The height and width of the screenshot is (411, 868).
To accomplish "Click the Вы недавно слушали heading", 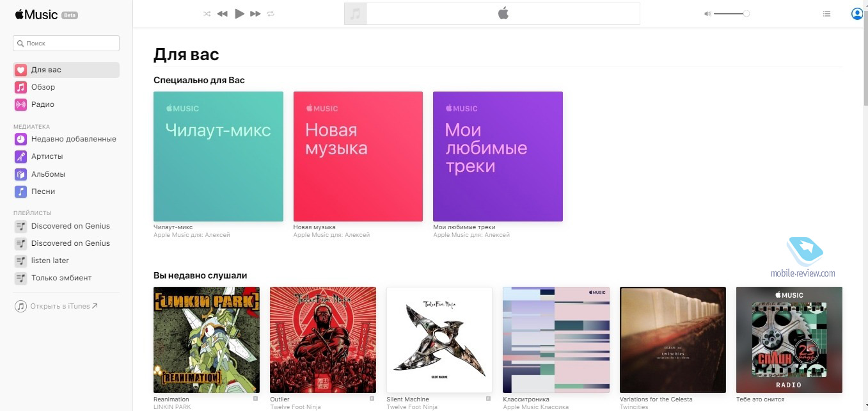I will click(x=200, y=275).
